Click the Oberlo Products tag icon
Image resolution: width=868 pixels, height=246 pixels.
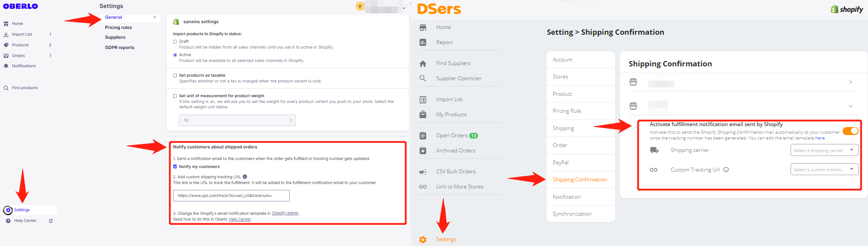click(x=6, y=45)
